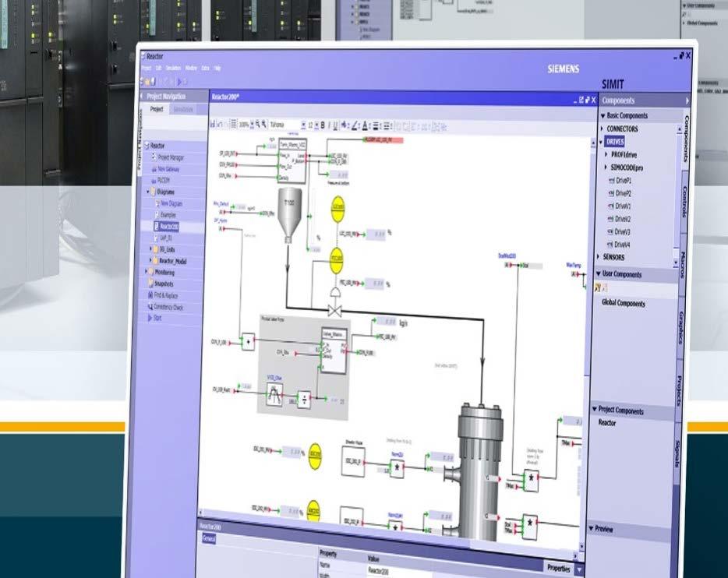
Task: Click the save icon in main toolbar
Action: tap(152, 82)
